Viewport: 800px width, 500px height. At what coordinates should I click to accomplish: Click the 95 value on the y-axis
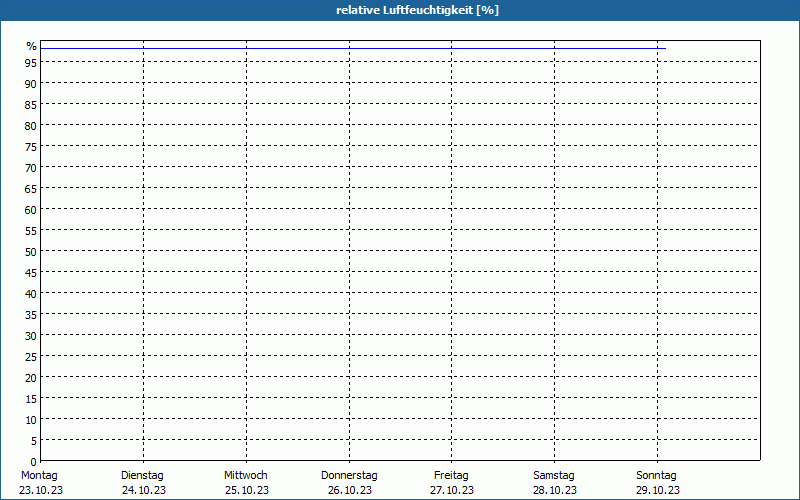[x=31, y=63]
